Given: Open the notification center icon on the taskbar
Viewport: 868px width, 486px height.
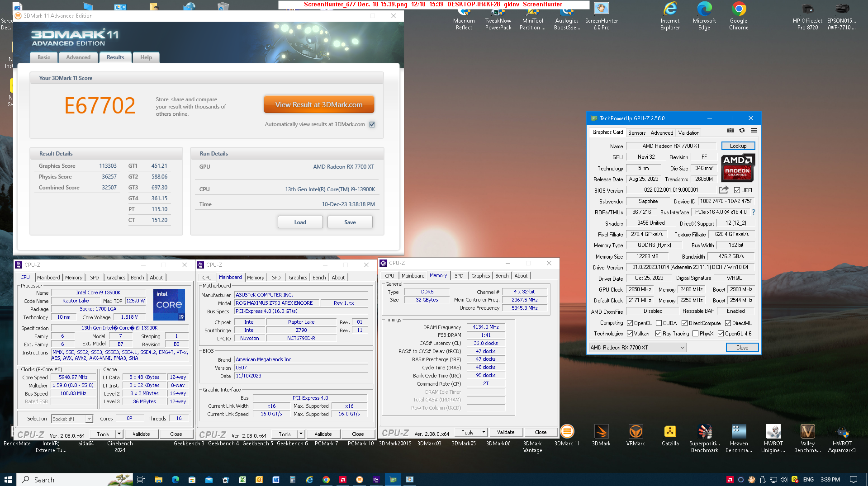Looking at the screenshot, I should [x=854, y=479].
